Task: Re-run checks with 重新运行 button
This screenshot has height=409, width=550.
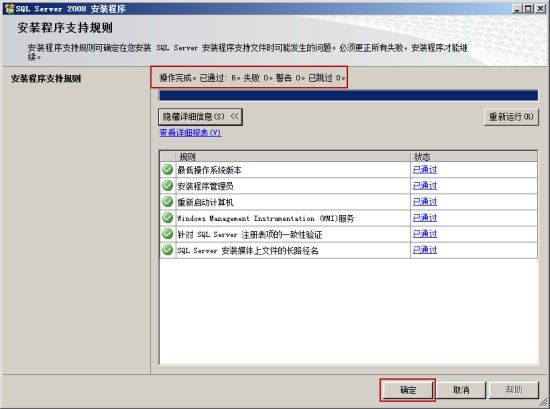Action: [x=511, y=117]
